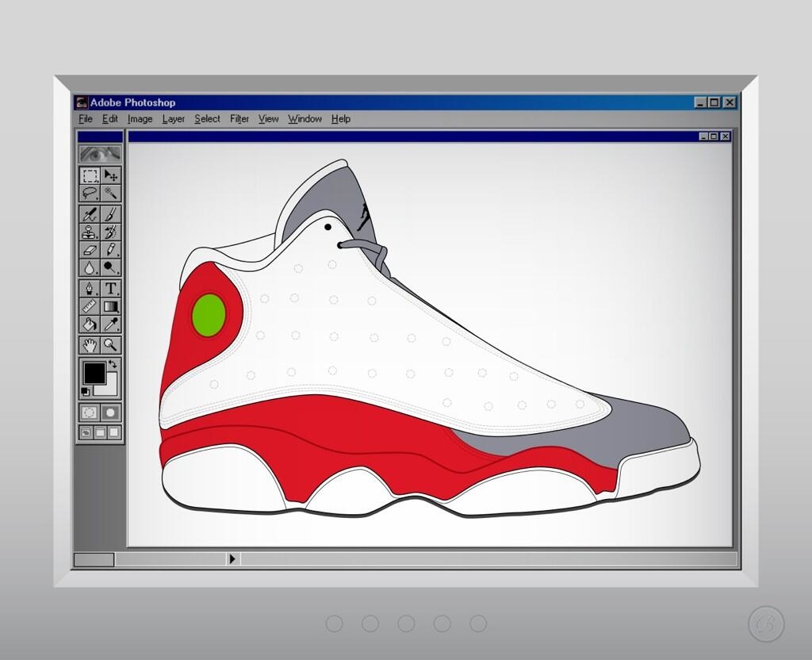The width and height of the screenshot is (812, 660).
Task: Reset to default colors mini icon
Action: tap(86, 391)
